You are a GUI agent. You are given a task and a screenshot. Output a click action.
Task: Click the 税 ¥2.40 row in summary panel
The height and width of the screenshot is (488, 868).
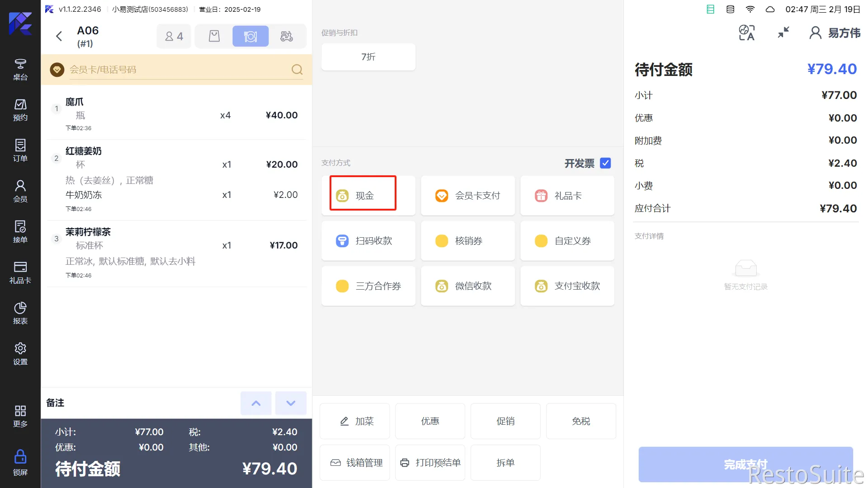pyautogui.click(x=745, y=163)
